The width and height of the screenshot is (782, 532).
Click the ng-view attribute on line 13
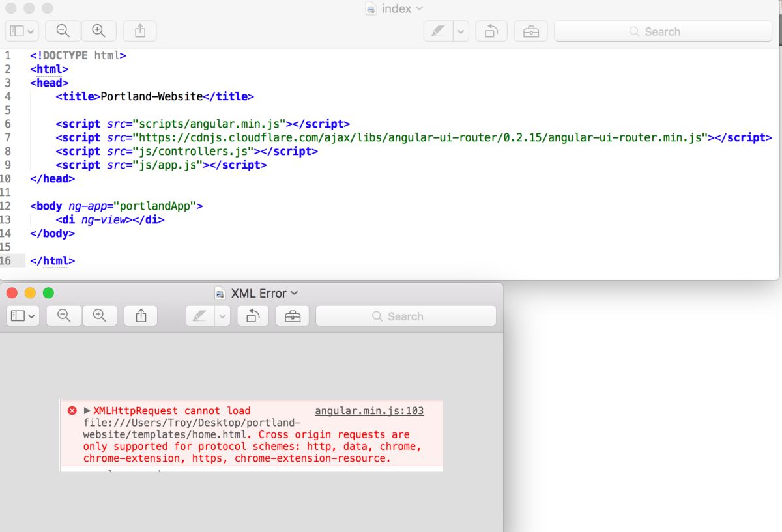pyautogui.click(x=104, y=219)
